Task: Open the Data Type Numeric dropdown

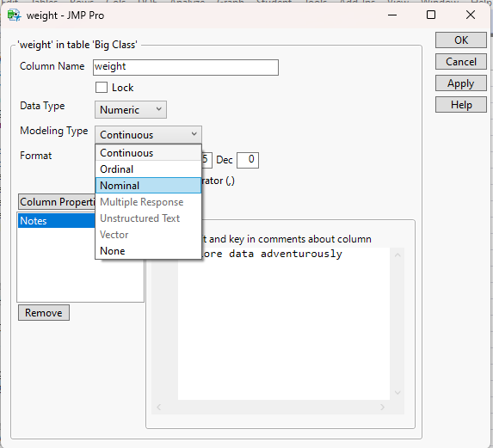Action: (x=131, y=110)
